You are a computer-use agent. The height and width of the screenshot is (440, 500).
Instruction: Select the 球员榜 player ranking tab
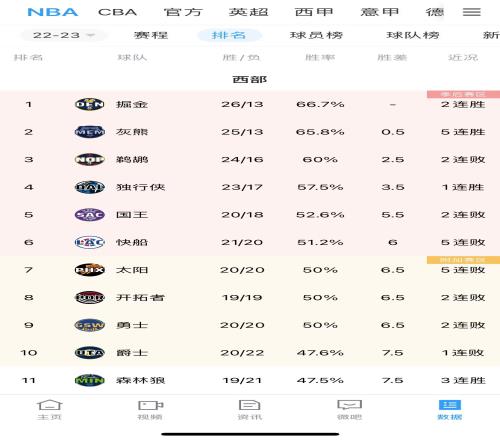click(316, 35)
